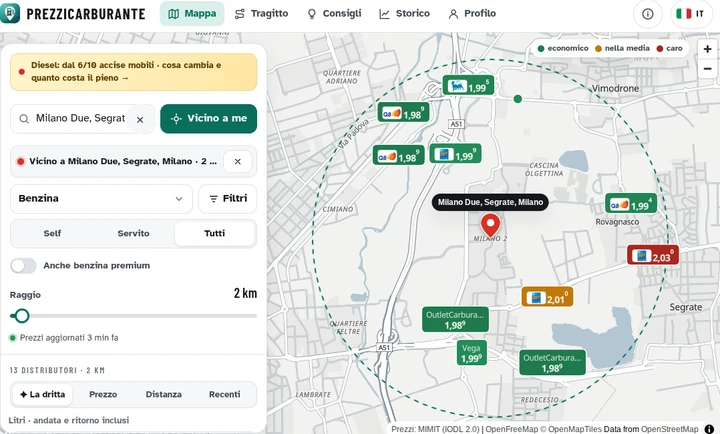The image size is (720, 434).
Task: Select Q8 marker 1,99 near Rovagnasco
Action: [x=631, y=203]
